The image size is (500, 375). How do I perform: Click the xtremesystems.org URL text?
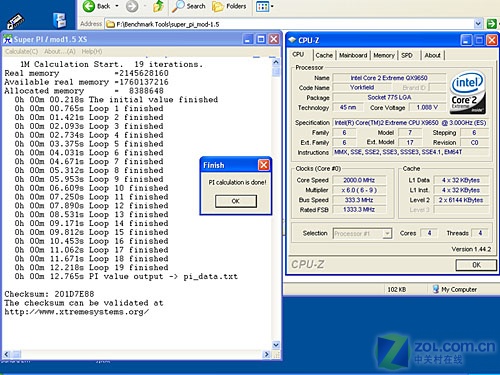(x=77, y=312)
